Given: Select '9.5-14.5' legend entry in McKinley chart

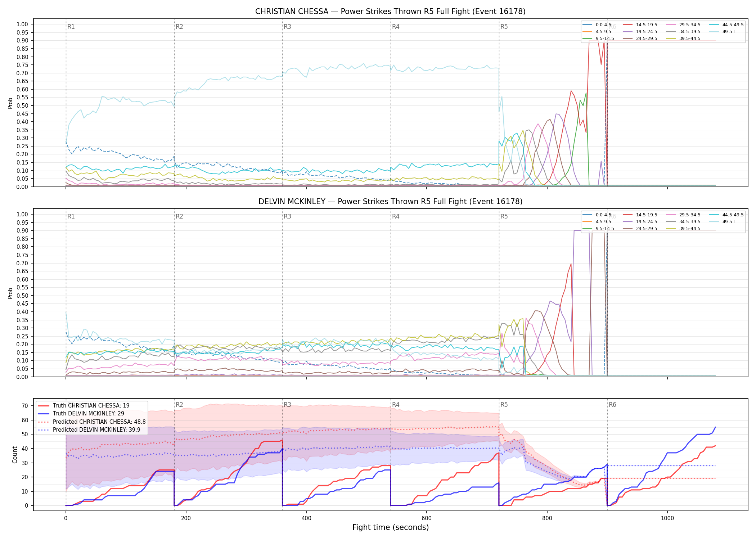Looking at the screenshot, I should point(598,229).
